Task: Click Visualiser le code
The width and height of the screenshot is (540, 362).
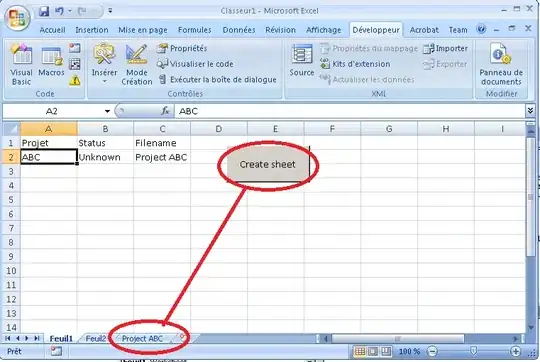Action: (x=195, y=64)
